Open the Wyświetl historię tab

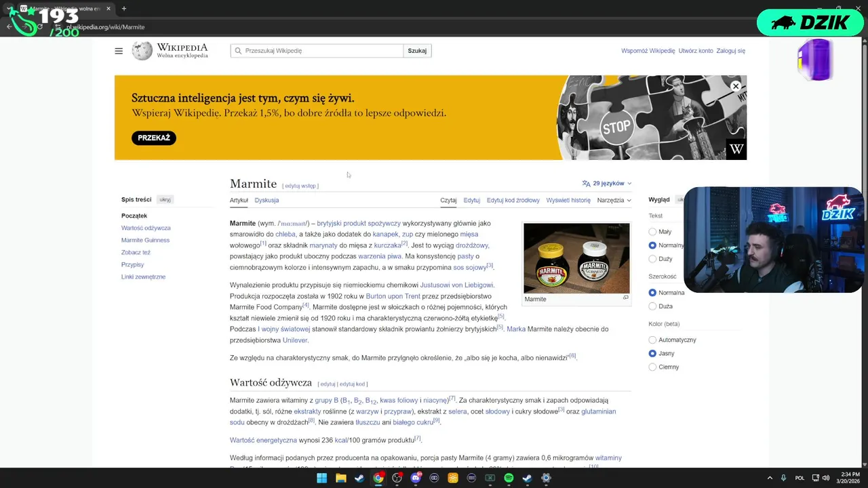(x=568, y=201)
